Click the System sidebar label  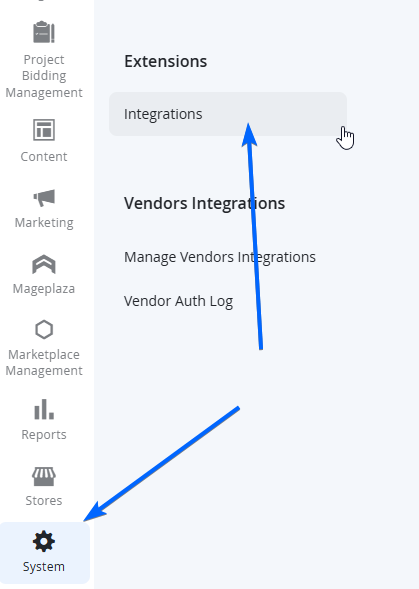click(x=44, y=567)
